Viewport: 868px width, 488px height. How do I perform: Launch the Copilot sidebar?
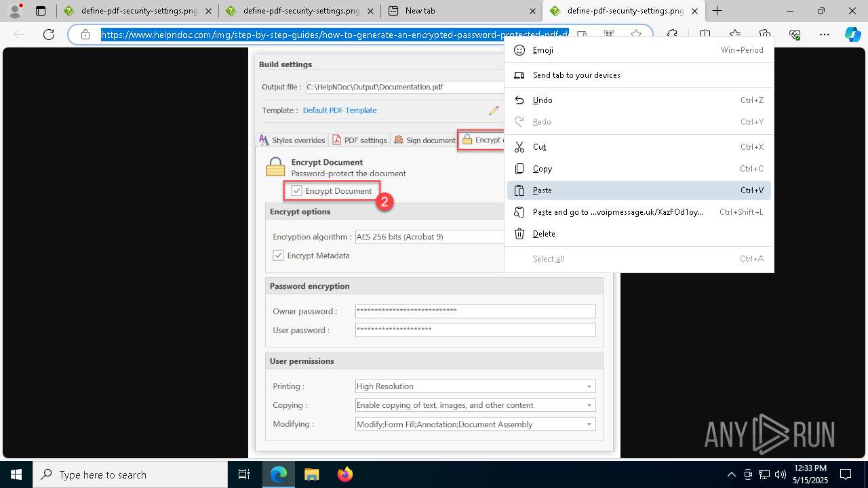853,35
